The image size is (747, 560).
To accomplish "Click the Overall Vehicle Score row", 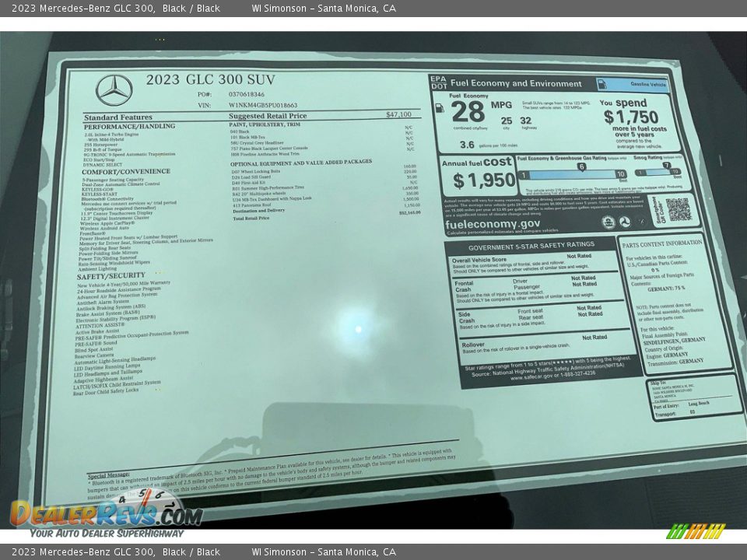I will click(533, 264).
